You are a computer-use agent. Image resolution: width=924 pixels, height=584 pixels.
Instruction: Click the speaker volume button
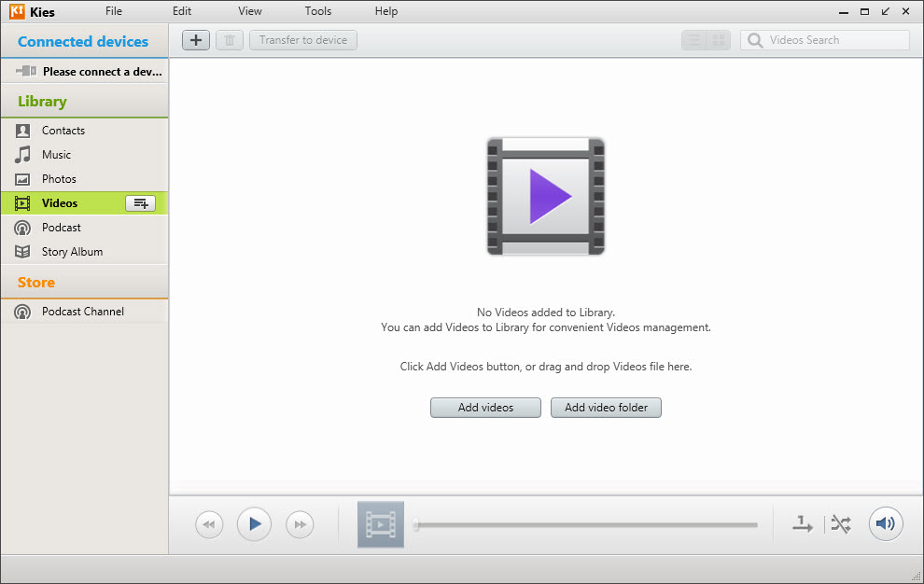(x=886, y=523)
